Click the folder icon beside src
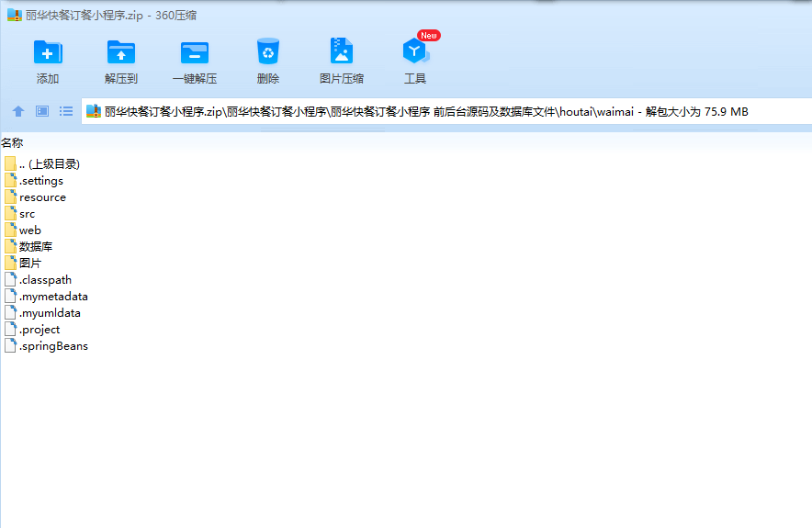812x528 pixels. [x=10, y=213]
